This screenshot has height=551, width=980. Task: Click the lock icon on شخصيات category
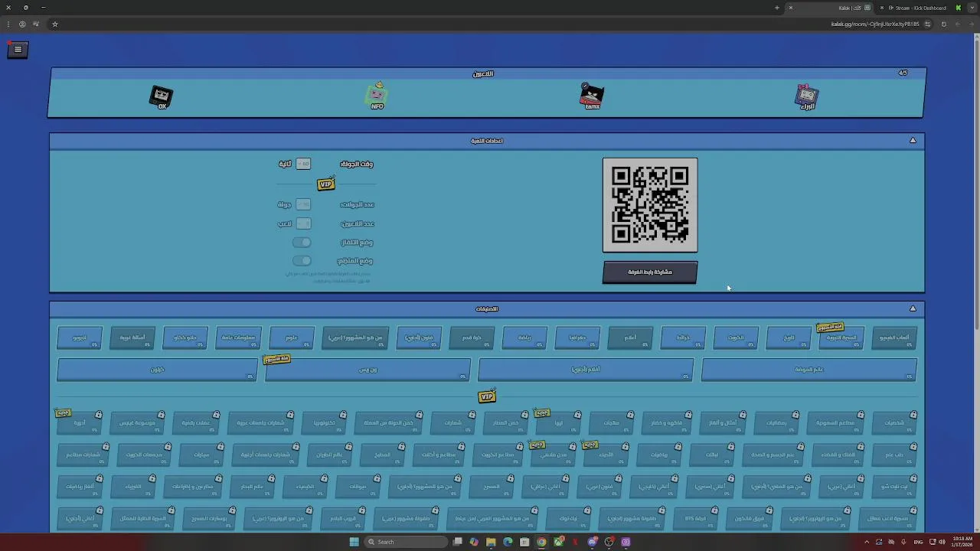[914, 415]
